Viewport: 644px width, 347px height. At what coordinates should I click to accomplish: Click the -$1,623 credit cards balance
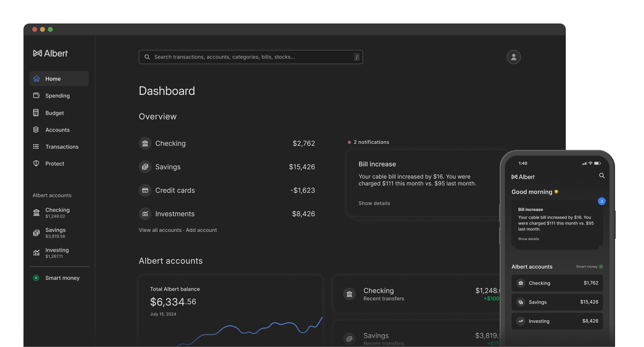pyautogui.click(x=303, y=190)
